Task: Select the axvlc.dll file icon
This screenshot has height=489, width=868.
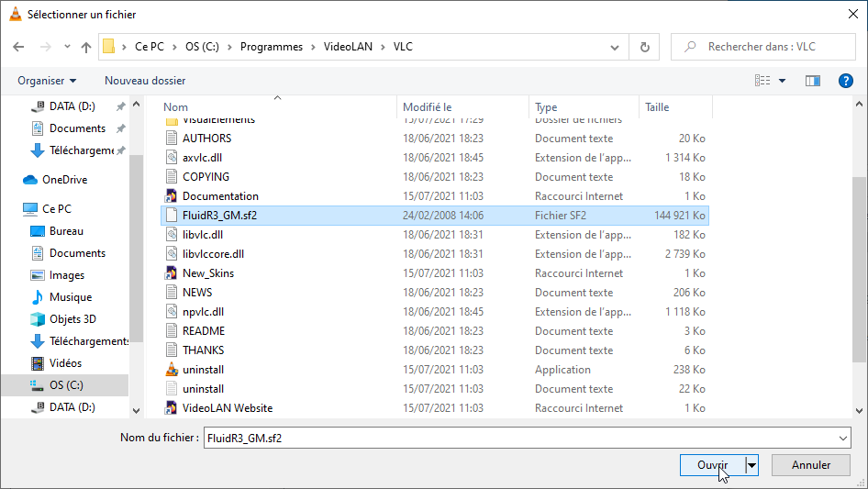Action: (x=172, y=158)
